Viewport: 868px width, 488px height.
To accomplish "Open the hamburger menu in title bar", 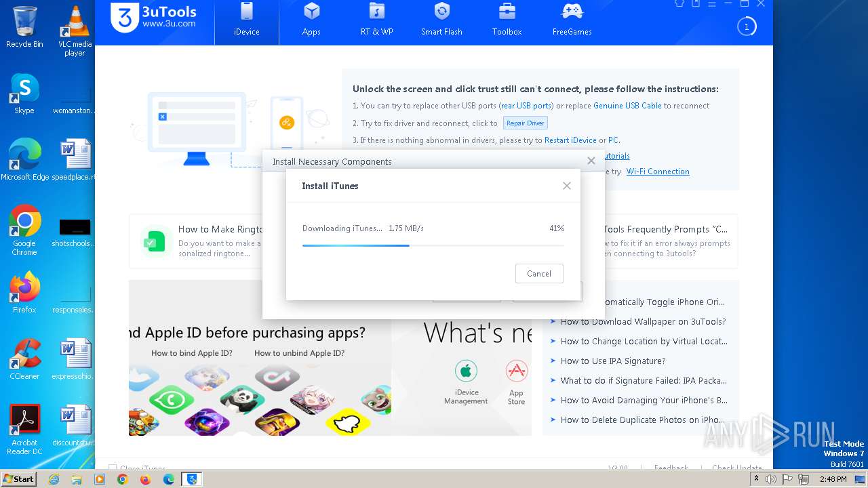I will 712,3.
